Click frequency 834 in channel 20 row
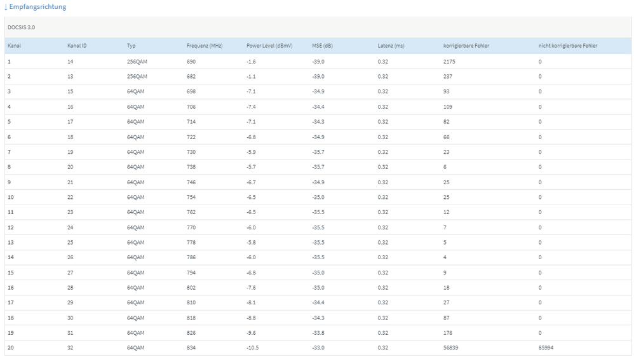The width and height of the screenshot is (634, 364). click(191, 347)
